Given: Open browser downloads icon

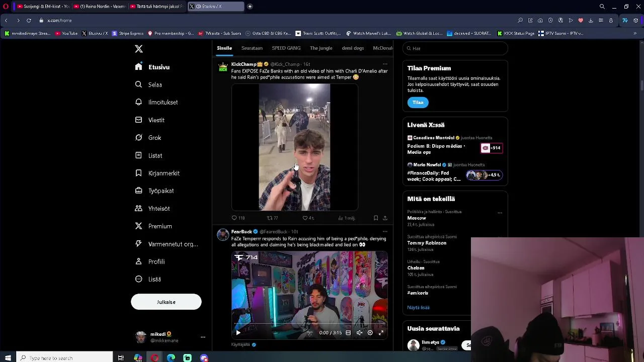Looking at the screenshot, I should tap(591, 20).
